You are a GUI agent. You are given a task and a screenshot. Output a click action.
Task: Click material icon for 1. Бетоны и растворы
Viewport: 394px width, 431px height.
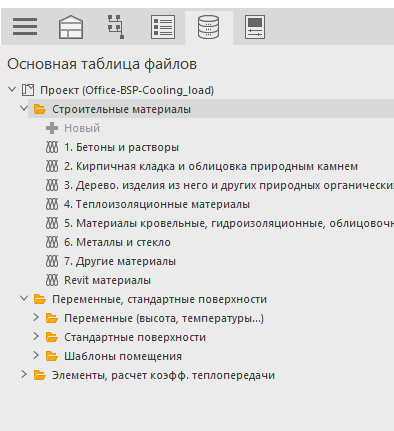pyautogui.click(x=52, y=147)
